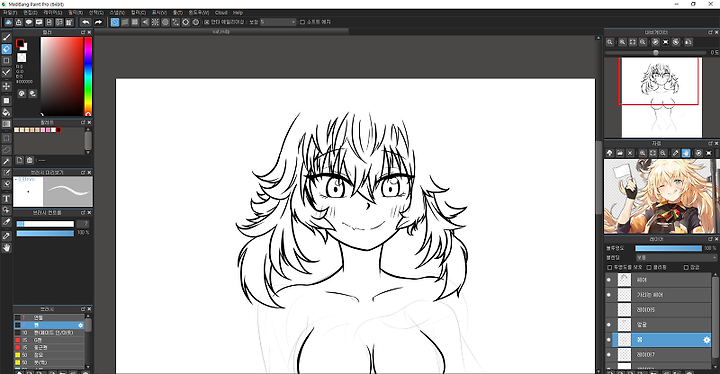The image size is (720, 374).
Task: Click the add color button in palette panel
Action: coord(20,160)
